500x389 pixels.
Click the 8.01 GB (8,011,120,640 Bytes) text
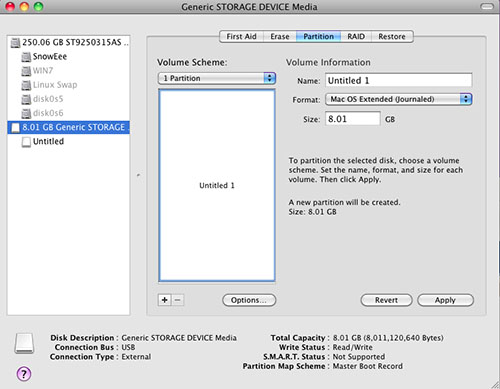(388, 338)
